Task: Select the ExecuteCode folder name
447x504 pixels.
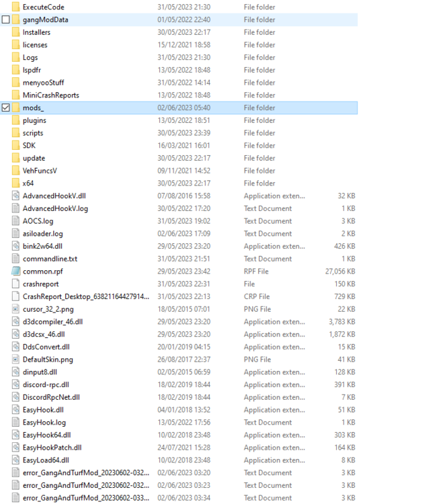Action: click(x=44, y=7)
